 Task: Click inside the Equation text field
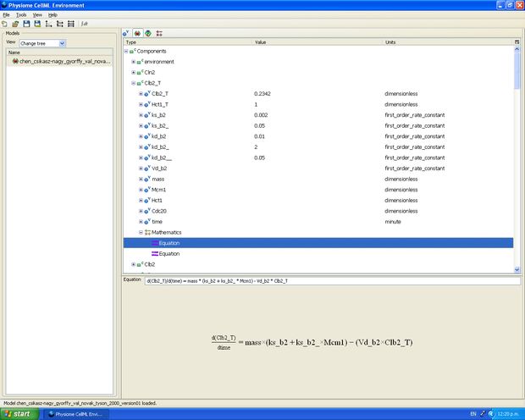coord(333,281)
